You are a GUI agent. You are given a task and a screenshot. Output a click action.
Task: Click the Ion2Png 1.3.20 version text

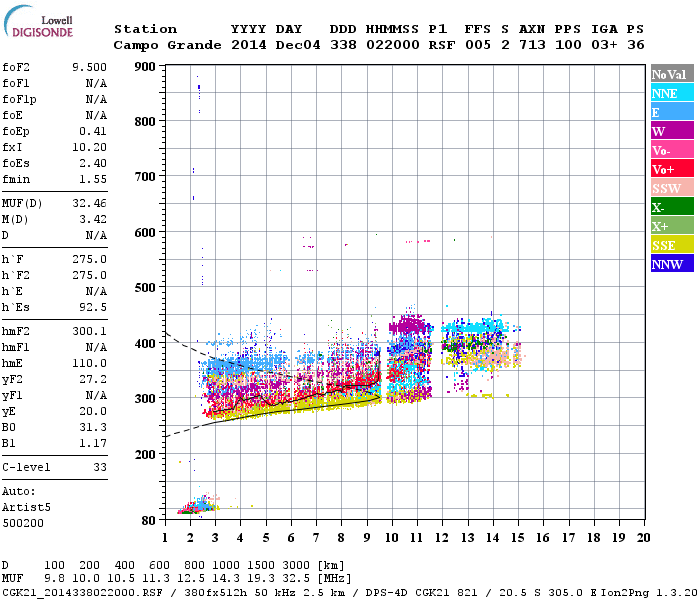[x=650, y=592]
